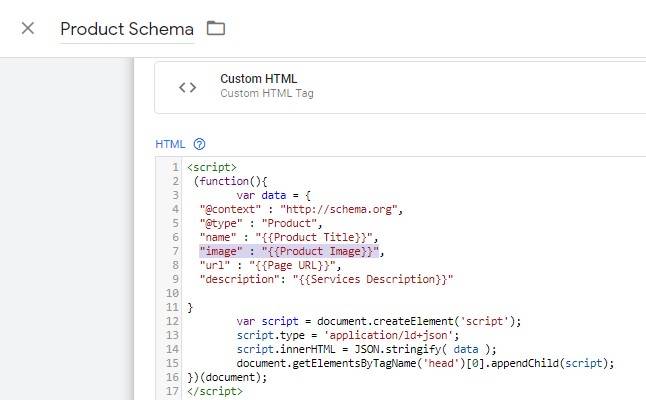Close the Product Schema tag editor
646x400 pixels.
tap(28, 28)
